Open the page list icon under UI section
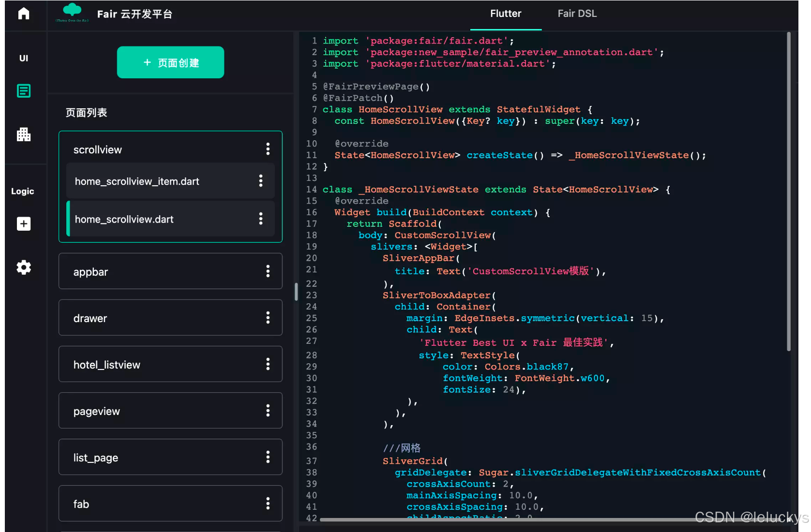This screenshot has width=811, height=532. click(24, 90)
